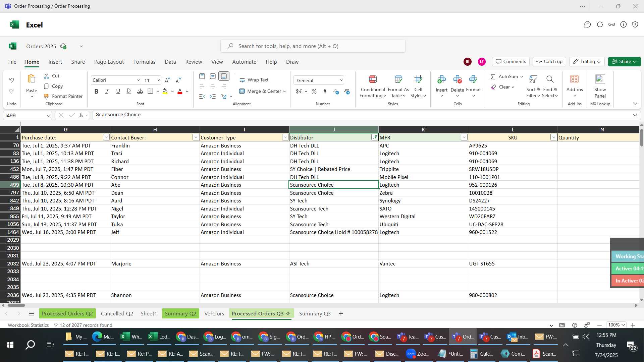Image resolution: width=644 pixels, height=362 pixels.
Task: Click the Conditional Formatting icon
Action: tap(373, 79)
